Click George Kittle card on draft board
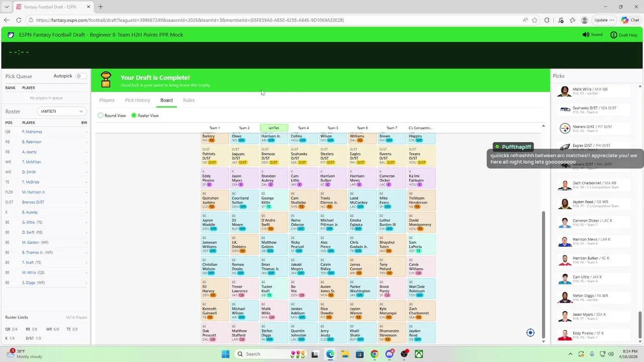Viewport: 644px width, 362px height. [x=274, y=200]
